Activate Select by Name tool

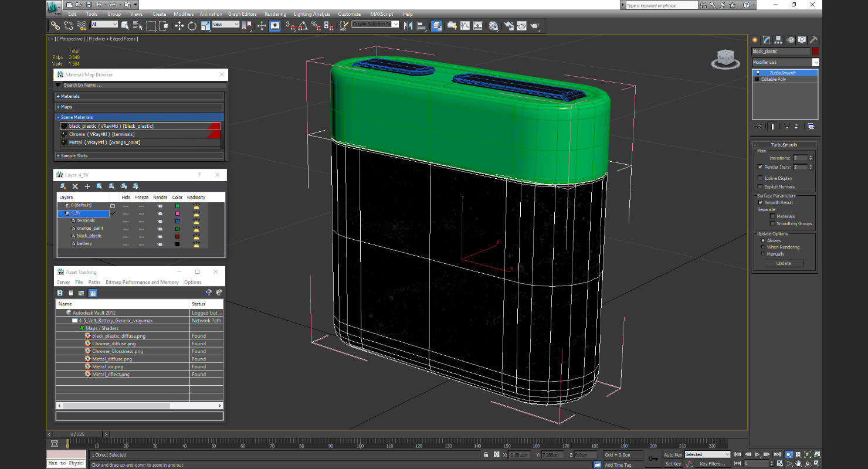click(137, 25)
